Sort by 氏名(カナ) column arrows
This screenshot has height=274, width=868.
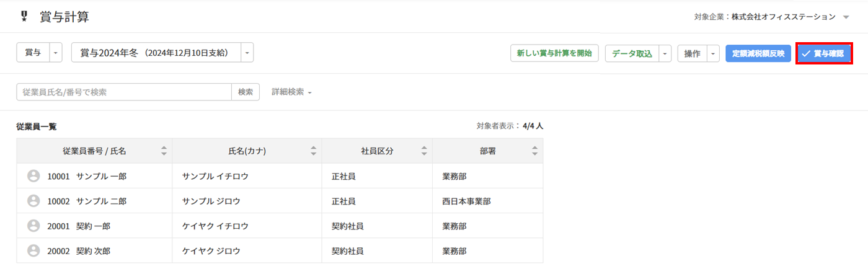click(314, 151)
